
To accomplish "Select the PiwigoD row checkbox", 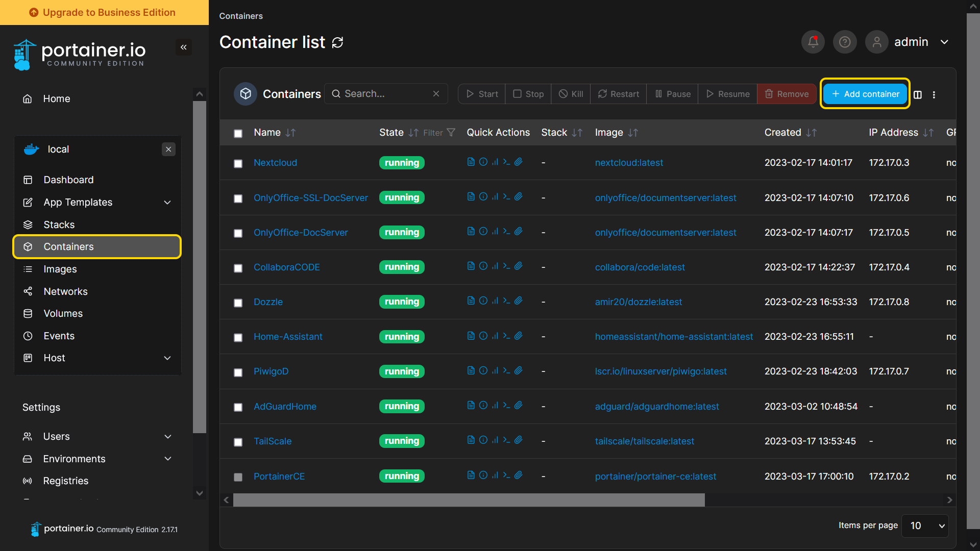I will coord(238,372).
